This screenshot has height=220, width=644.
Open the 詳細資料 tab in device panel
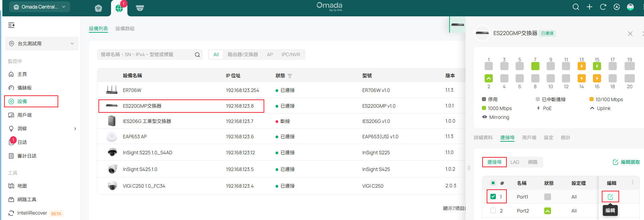[483, 138]
